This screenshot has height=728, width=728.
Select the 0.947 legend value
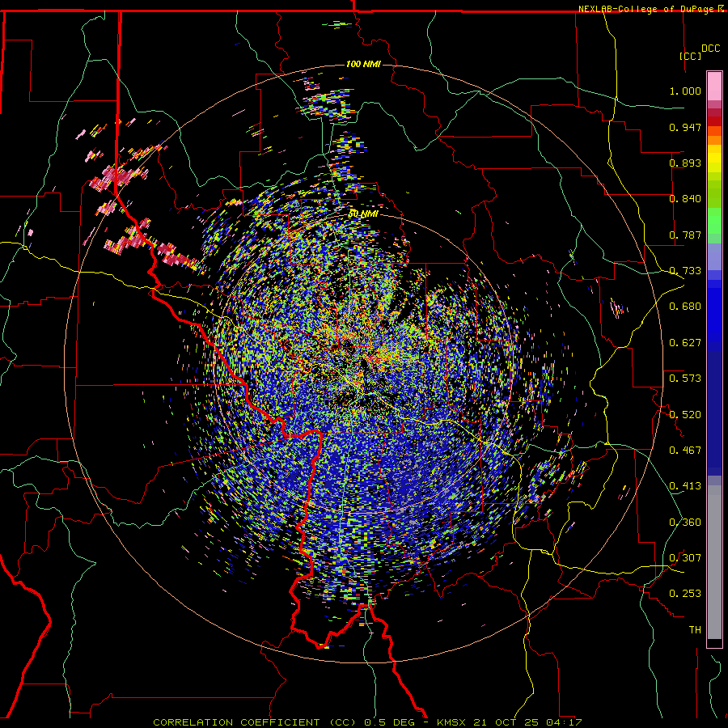click(x=685, y=127)
